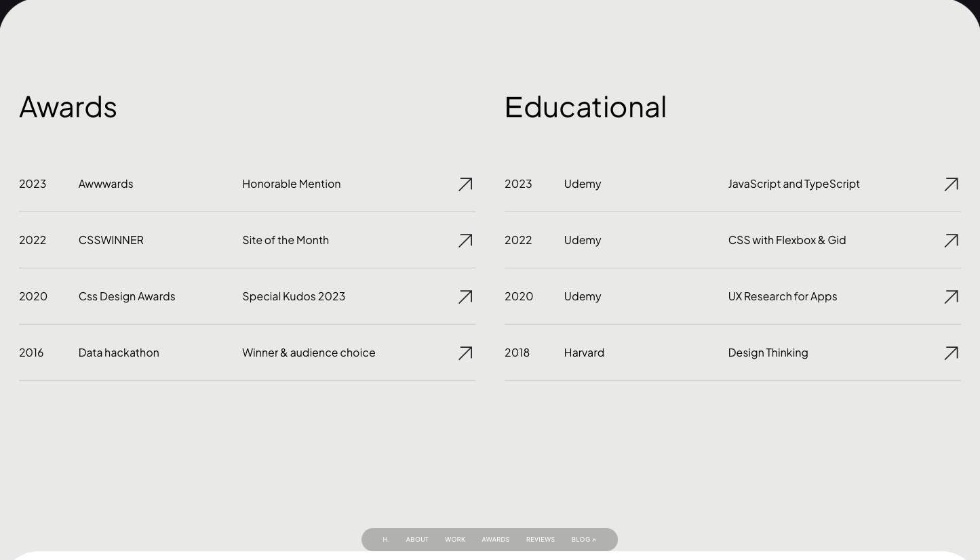Open the Data hackathon award row
Image resolution: width=980 pixels, height=560 pixels.
(x=119, y=353)
